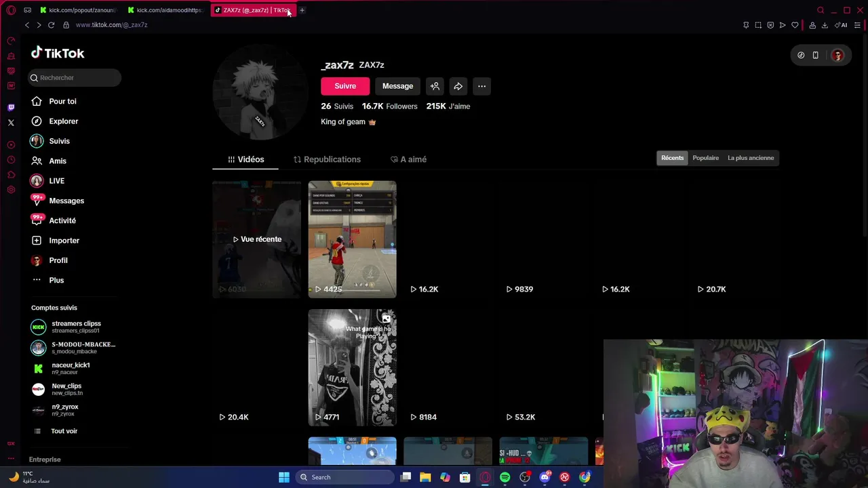Viewport: 868px width, 488px height.
Task: Open the easy setup sliders menu icon
Action: point(857,25)
